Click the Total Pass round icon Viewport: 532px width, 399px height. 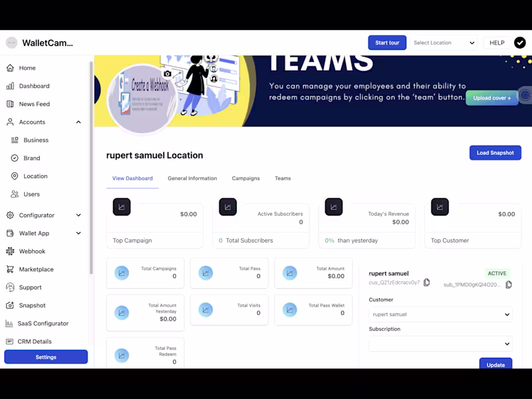pos(205,273)
